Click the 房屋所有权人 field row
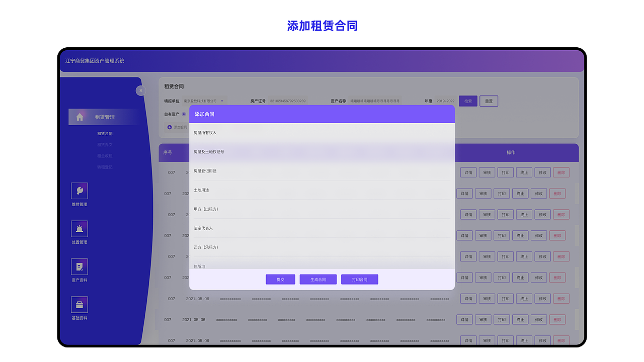The width and height of the screenshot is (644, 362). (x=322, y=133)
